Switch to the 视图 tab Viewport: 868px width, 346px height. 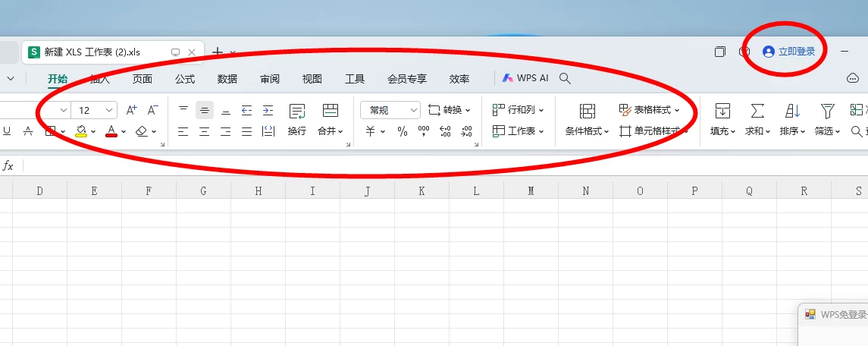(312, 79)
